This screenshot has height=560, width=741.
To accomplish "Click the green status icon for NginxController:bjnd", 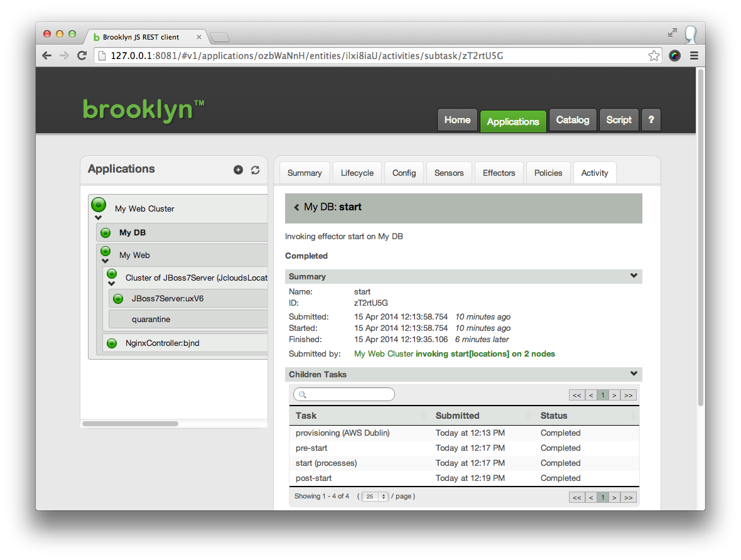I will [x=112, y=343].
